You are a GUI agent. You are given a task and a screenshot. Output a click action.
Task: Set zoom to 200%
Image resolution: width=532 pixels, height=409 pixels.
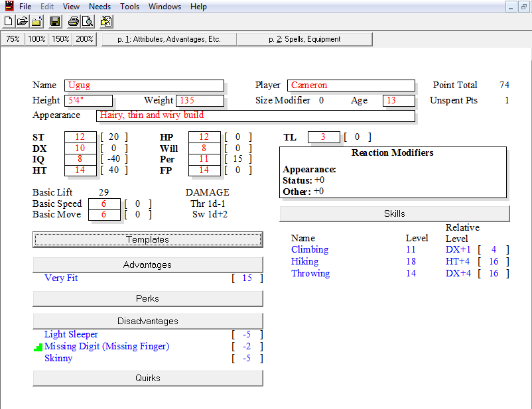[84, 39]
